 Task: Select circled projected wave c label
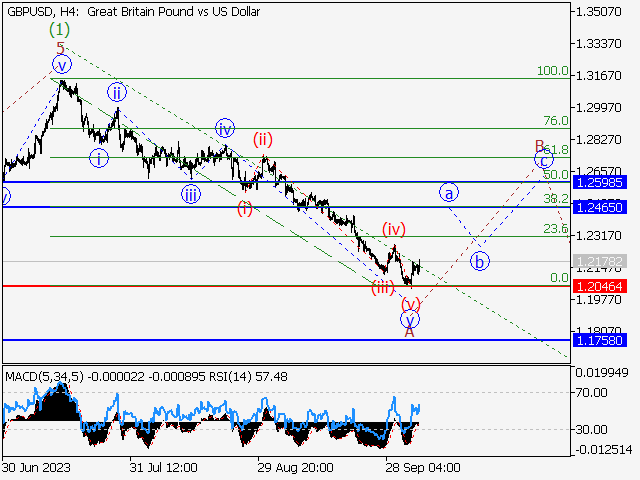point(544,160)
